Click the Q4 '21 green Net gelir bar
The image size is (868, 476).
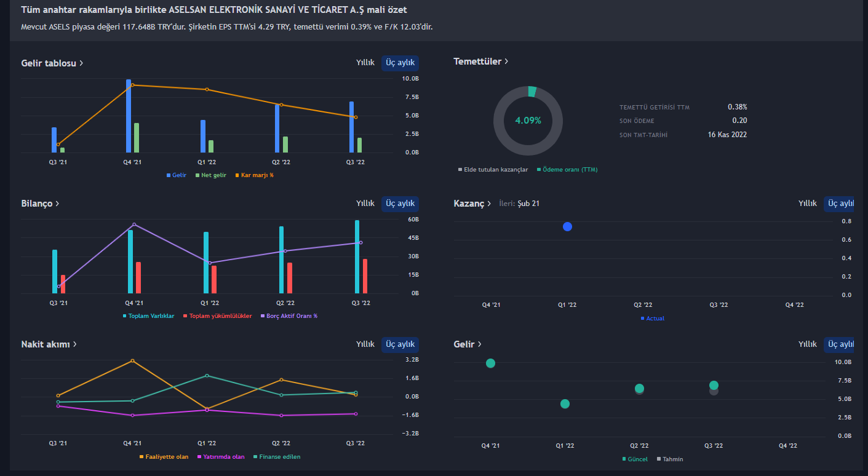(x=137, y=138)
